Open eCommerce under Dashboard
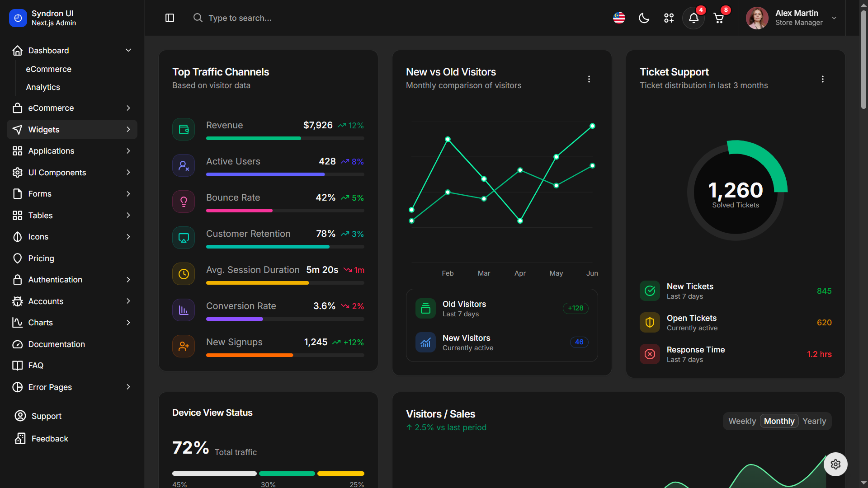Screen dimensions: 868x488 [49, 69]
